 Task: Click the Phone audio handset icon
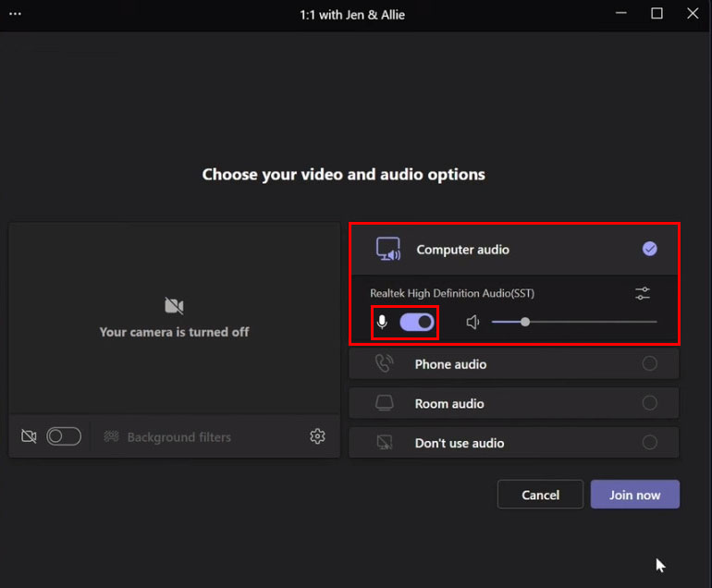(x=384, y=363)
